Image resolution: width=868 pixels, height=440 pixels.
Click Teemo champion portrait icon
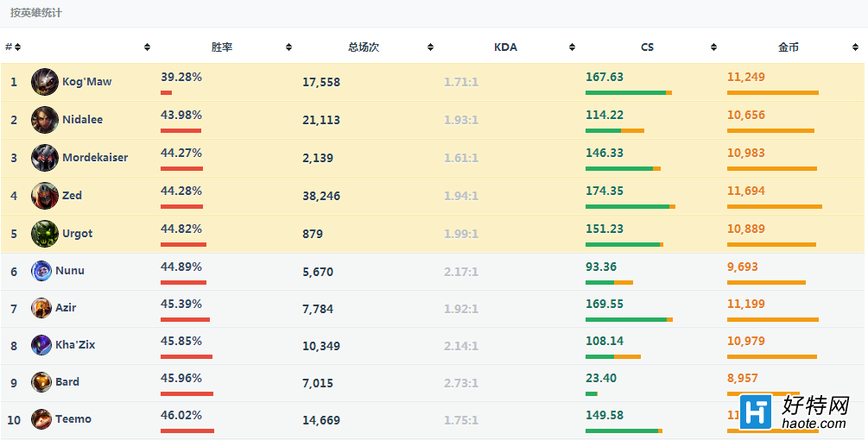coord(41,419)
